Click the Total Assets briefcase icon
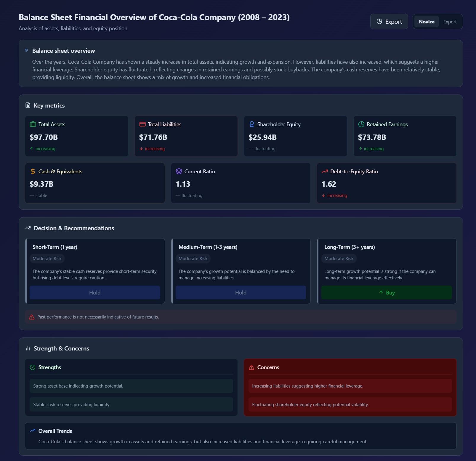The height and width of the screenshot is (461, 476). coord(33,124)
